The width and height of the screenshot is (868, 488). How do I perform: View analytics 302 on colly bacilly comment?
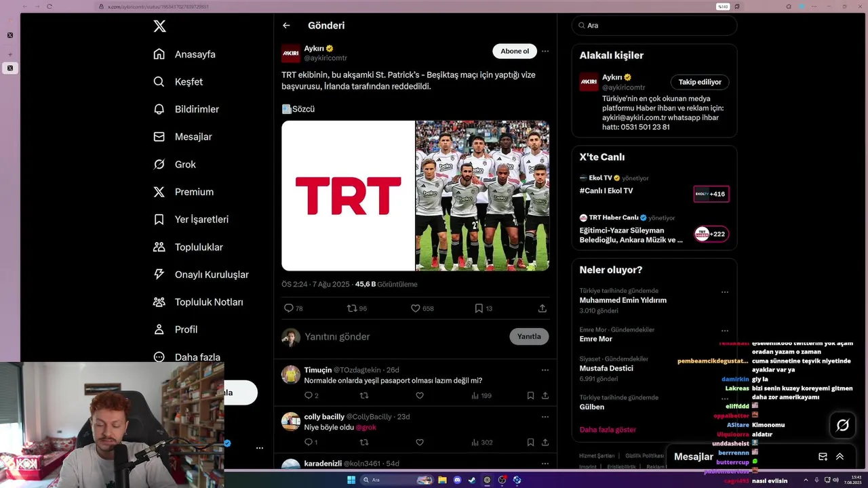click(482, 443)
